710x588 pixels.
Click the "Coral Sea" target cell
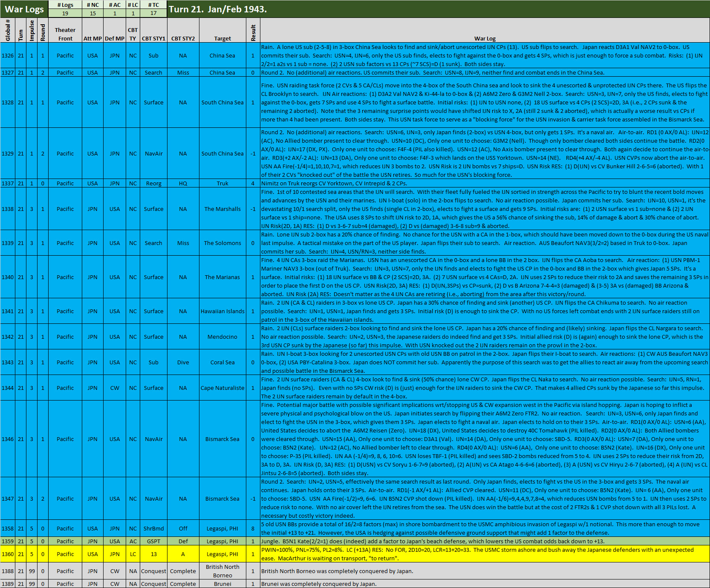(x=222, y=362)
